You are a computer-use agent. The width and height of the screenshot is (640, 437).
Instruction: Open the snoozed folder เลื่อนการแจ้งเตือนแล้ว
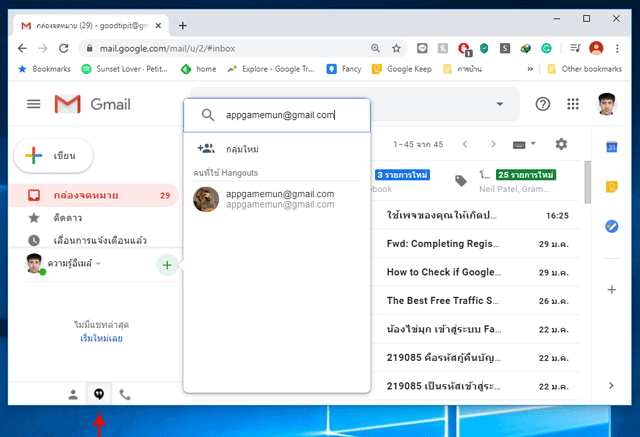[94, 240]
